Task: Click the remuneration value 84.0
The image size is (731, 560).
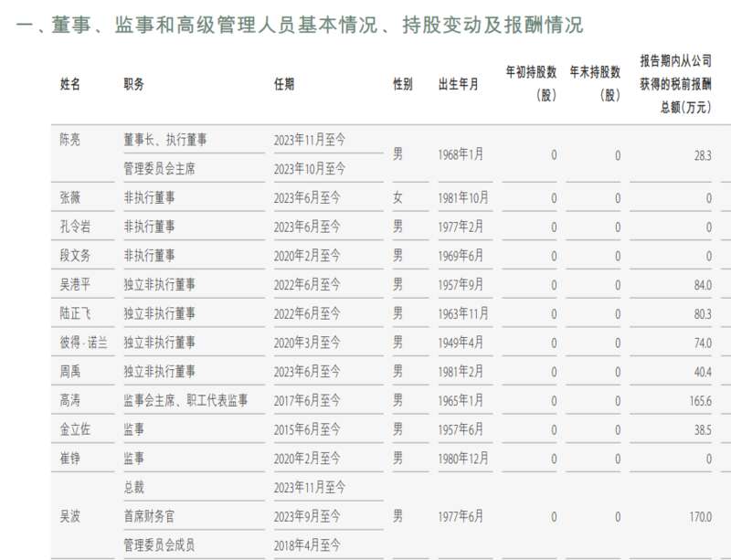Action: coord(703,285)
